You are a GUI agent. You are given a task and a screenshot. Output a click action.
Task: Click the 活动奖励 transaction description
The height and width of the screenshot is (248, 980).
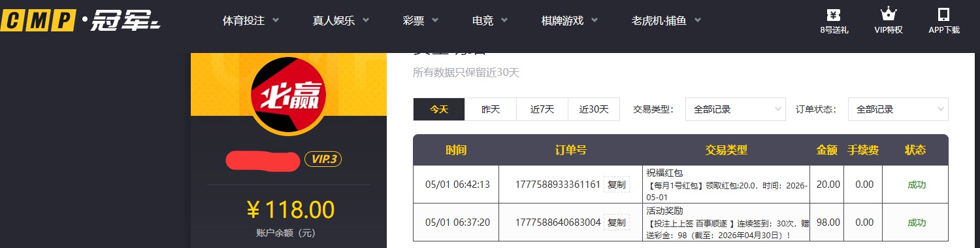click(727, 222)
